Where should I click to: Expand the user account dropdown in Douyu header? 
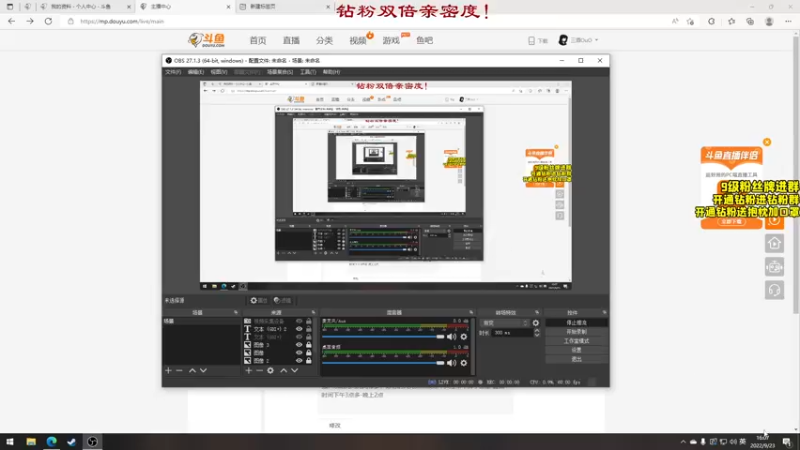pyautogui.click(x=579, y=40)
